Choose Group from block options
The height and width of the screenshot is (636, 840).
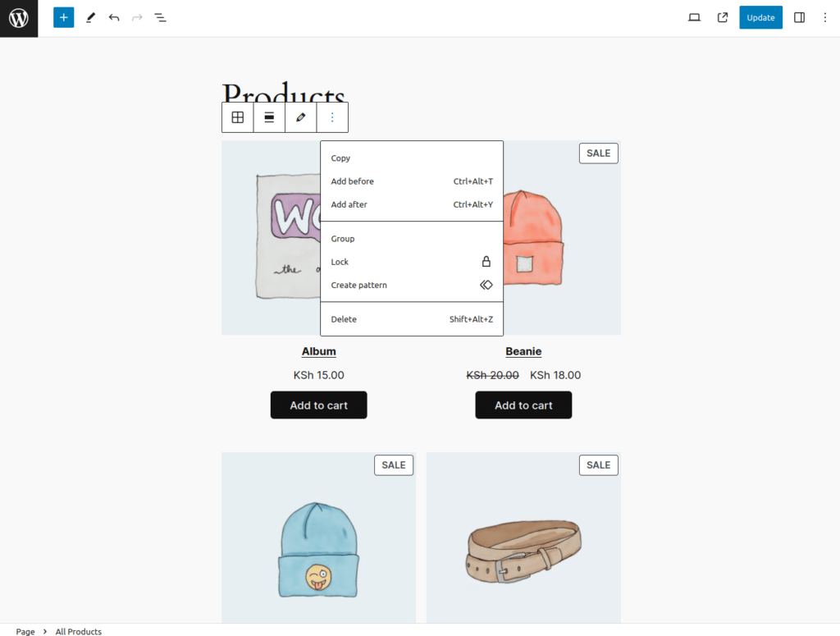pyautogui.click(x=412, y=239)
